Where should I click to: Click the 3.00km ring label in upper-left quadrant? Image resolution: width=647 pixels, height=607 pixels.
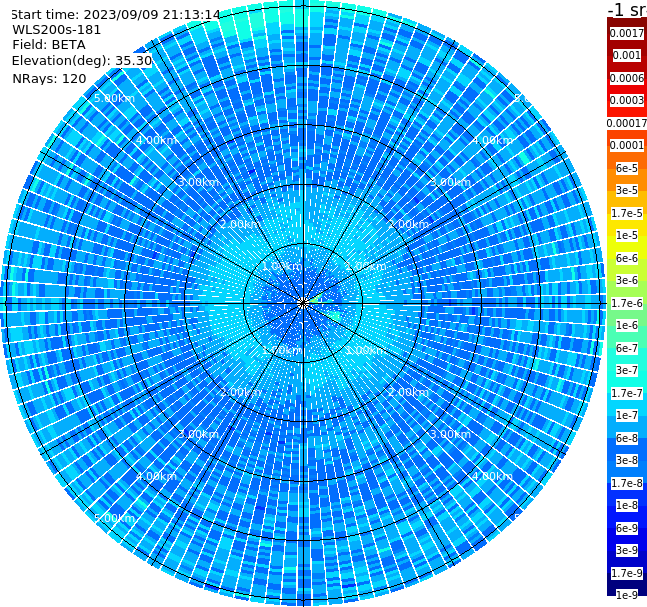(198, 182)
